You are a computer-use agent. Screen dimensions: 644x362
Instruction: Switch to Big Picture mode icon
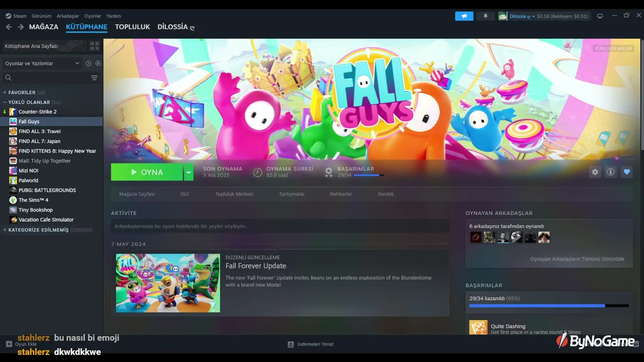pyautogui.click(x=600, y=16)
